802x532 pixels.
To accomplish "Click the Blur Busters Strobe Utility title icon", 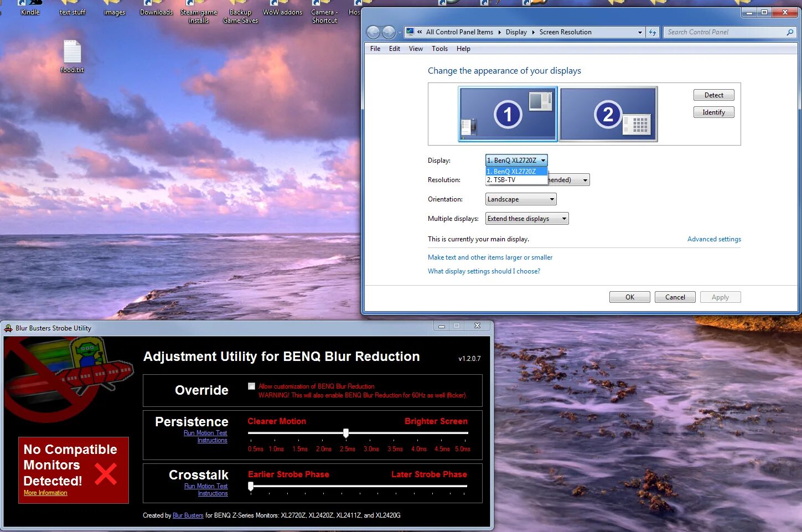I will coord(8,328).
